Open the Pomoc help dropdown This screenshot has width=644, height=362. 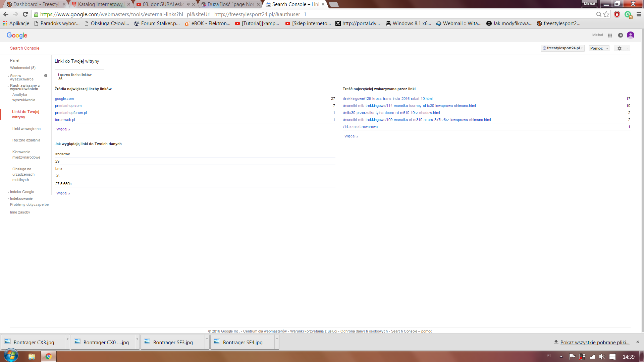pyautogui.click(x=599, y=48)
